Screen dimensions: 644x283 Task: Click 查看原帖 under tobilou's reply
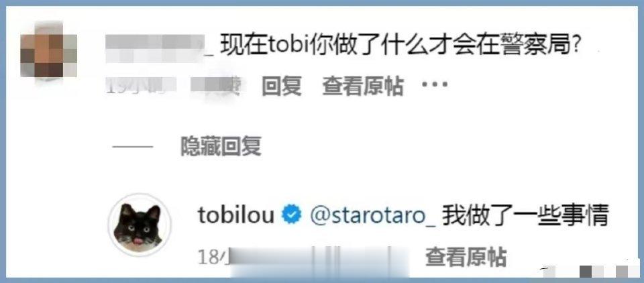tap(466, 257)
